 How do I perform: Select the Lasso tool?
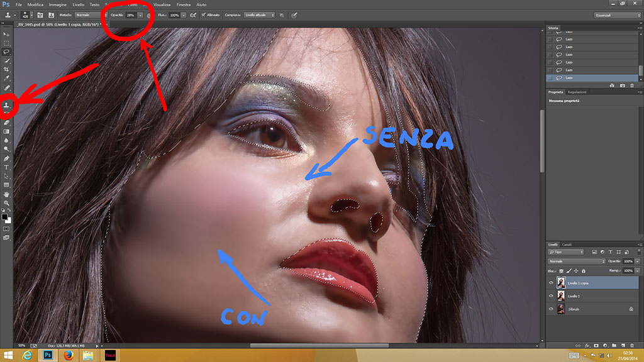click(x=7, y=52)
